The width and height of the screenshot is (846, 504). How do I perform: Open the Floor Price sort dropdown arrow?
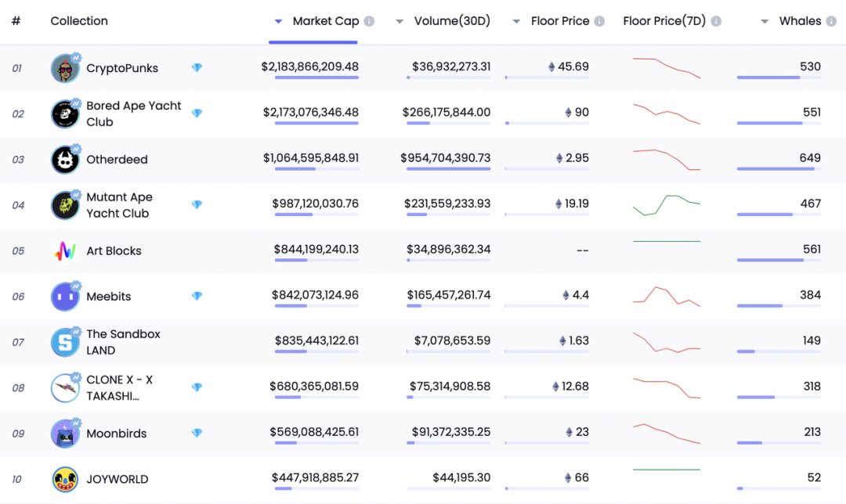(x=517, y=21)
